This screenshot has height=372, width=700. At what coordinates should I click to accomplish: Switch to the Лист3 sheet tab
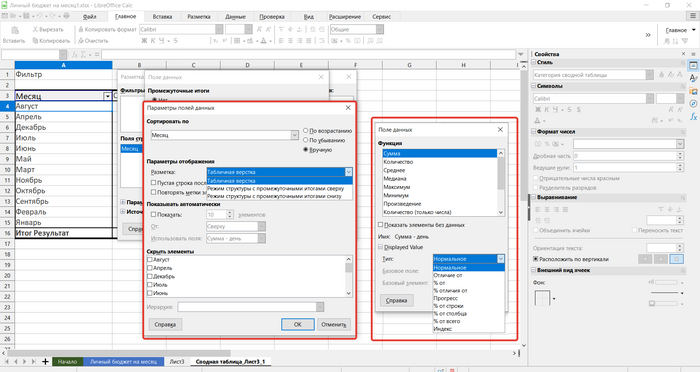pos(177,362)
